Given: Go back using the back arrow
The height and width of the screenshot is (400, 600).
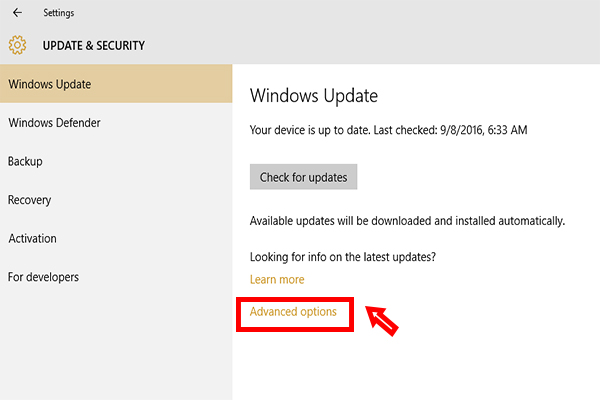Looking at the screenshot, I should tap(17, 13).
